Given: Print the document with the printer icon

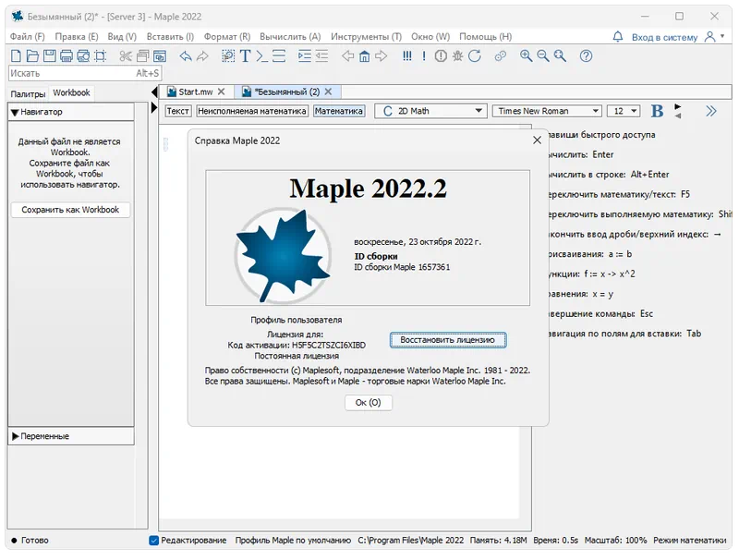Looking at the screenshot, I should tap(66, 56).
